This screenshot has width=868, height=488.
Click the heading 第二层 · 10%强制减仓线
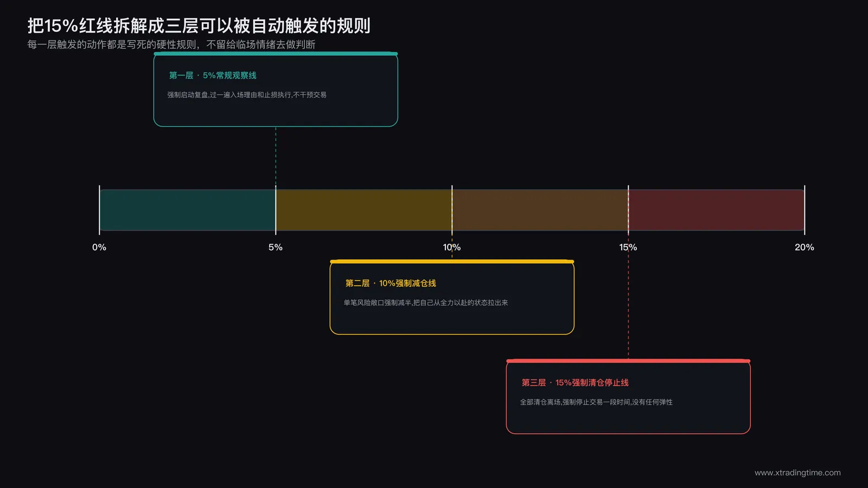(391, 283)
